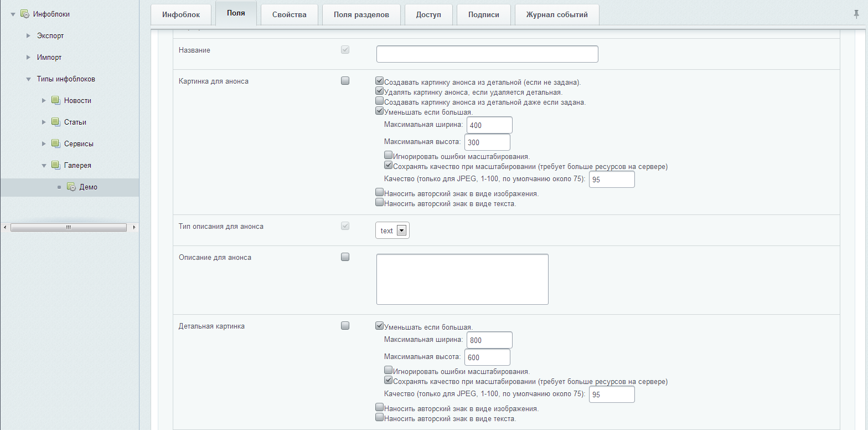
Task: Click the Инфоблоки icon in sidebar
Action: [25, 14]
